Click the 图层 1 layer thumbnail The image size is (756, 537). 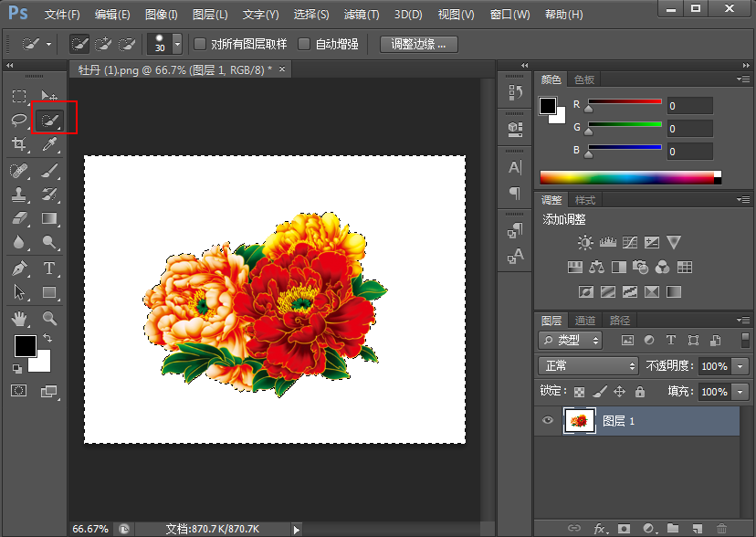click(x=579, y=420)
